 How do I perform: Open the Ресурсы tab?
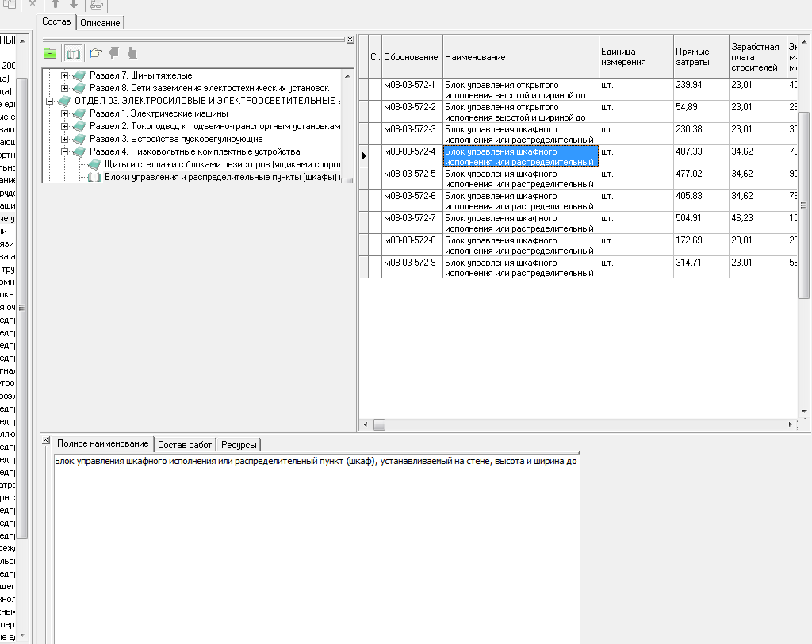pos(239,445)
